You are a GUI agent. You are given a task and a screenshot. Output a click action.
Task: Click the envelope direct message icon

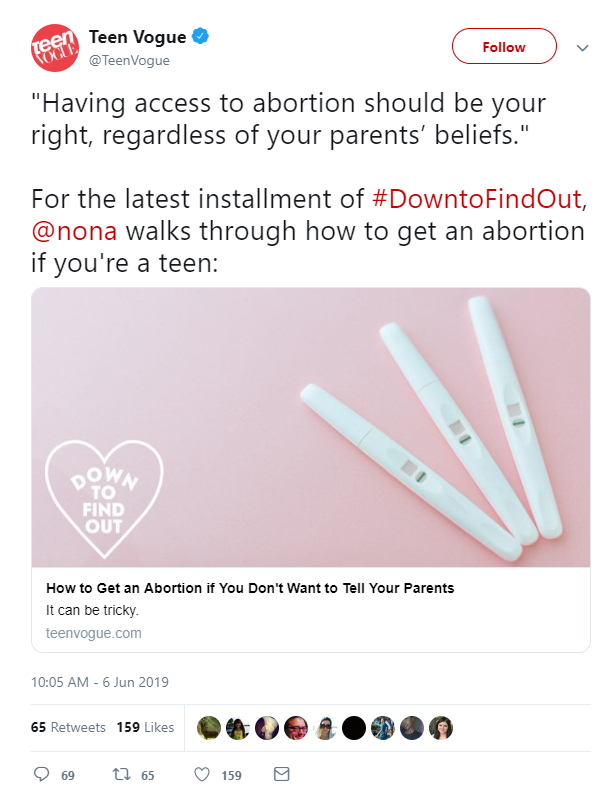point(281,774)
